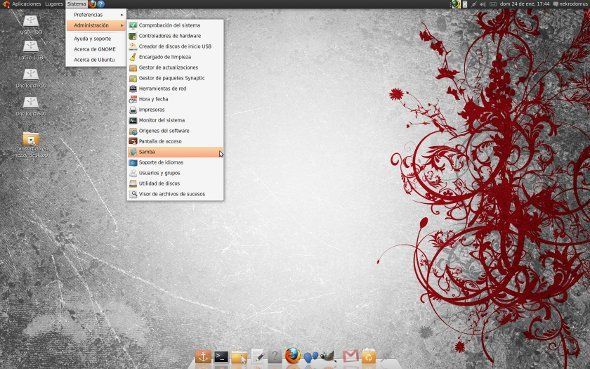Launch the terminal from the dock
Screen dimensions: 590x369
click(221, 356)
